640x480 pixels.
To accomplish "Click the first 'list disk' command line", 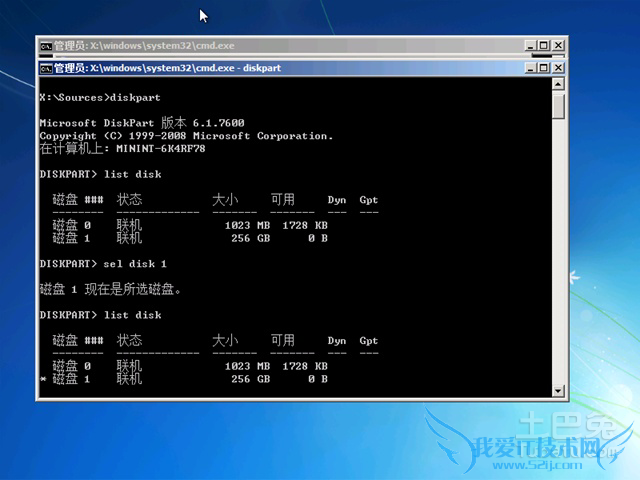I will click(x=100, y=174).
